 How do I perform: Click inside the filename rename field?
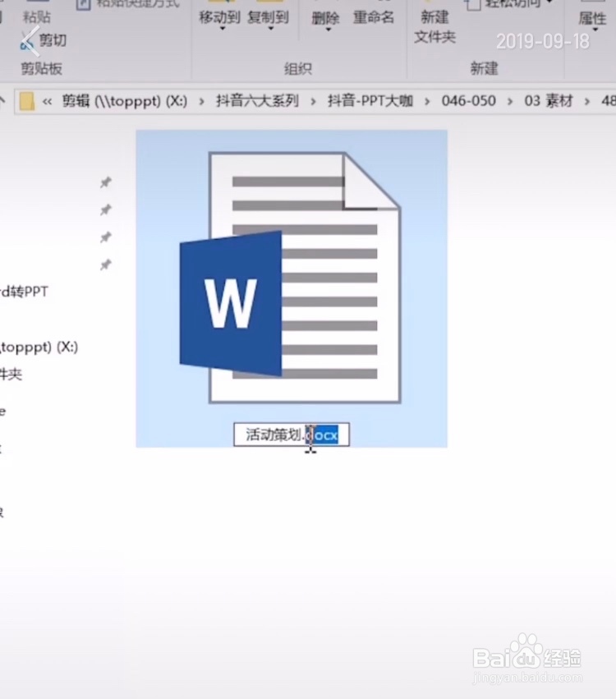pyautogui.click(x=292, y=435)
